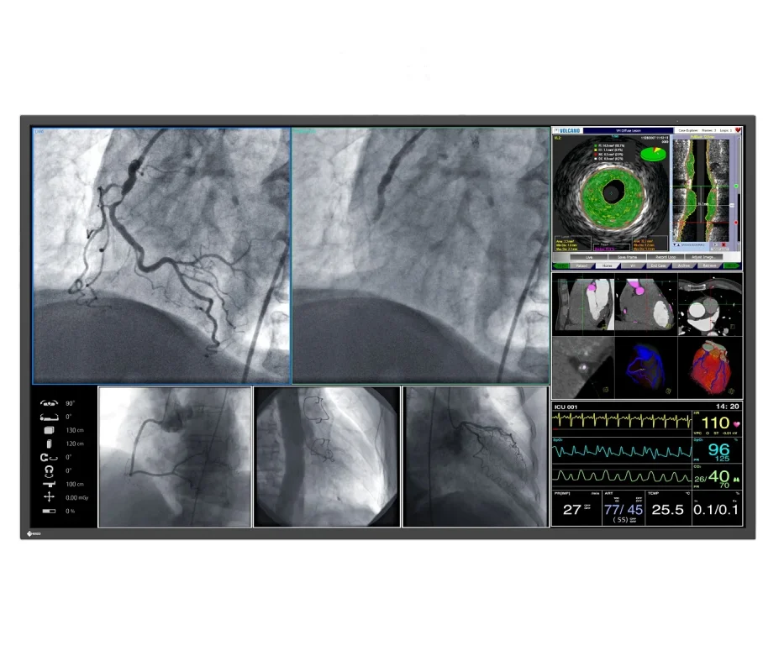This screenshot has height=672, width=784.
Task: Click the heart icon in the Volcano title bar
Action: (737, 130)
